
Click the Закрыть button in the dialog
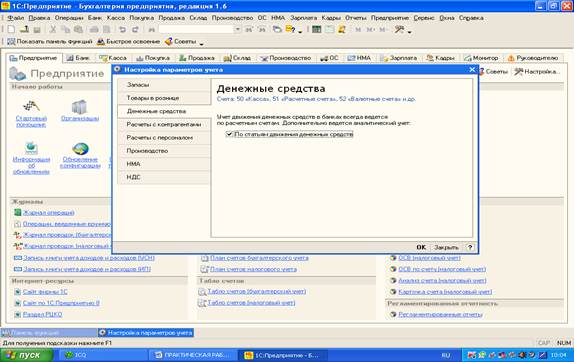point(446,247)
